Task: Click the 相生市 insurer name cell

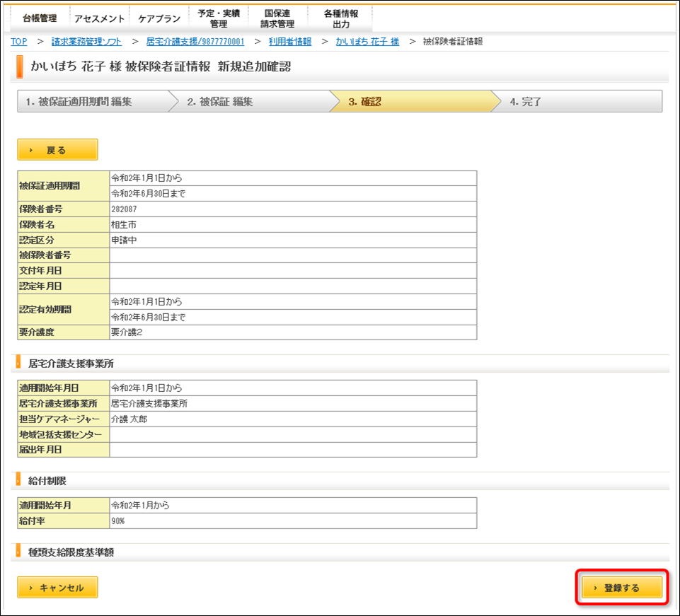Action: click(x=293, y=225)
